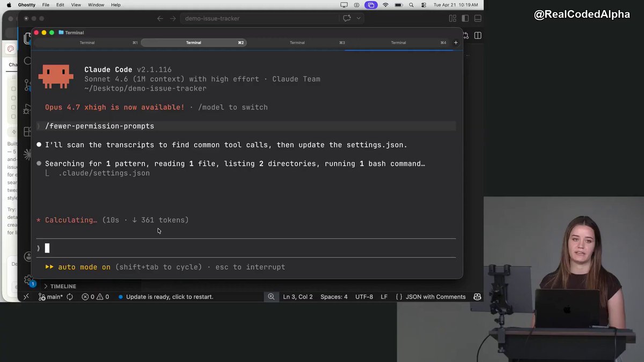Click the chat icon beside the command center
Screen dimensions: 644x362
(x=347, y=18)
